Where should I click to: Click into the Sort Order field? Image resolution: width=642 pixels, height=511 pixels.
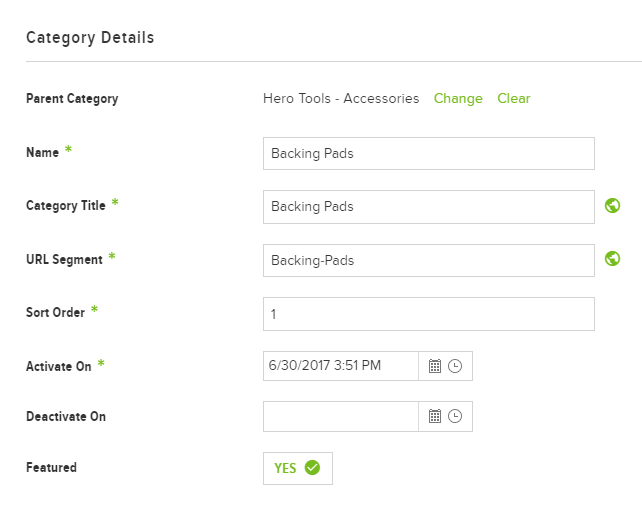[x=429, y=314]
